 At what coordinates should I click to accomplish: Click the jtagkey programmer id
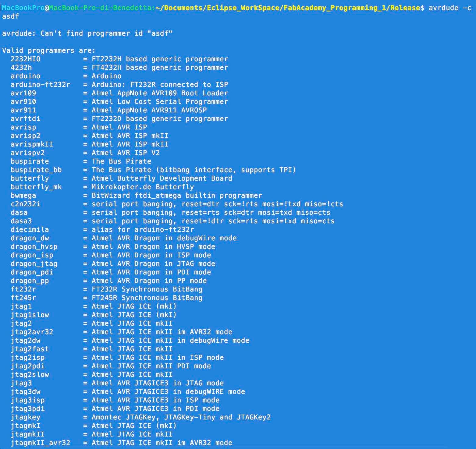[x=25, y=417]
